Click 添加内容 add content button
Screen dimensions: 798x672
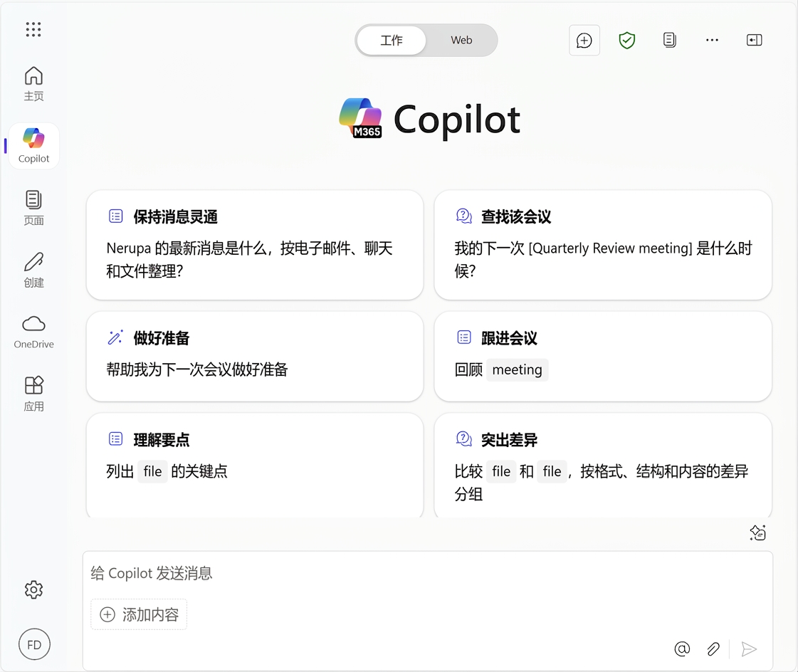click(x=139, y=614)
